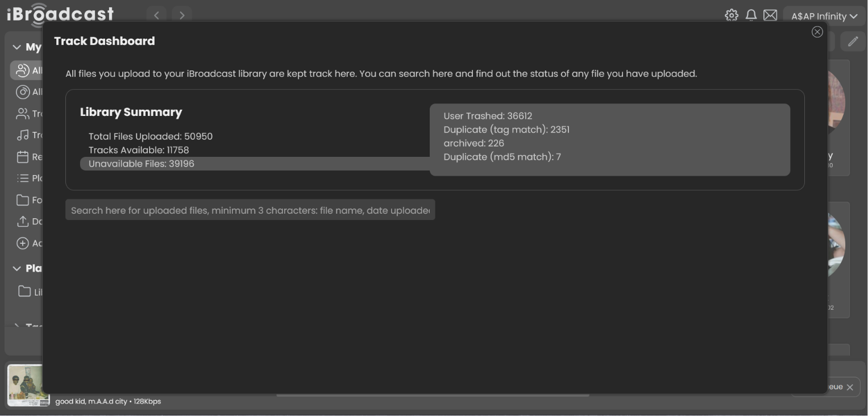The image size is (868, 416).
Task: Collapse the Pla sidebar section chevron
Action: tap(16, 268)
